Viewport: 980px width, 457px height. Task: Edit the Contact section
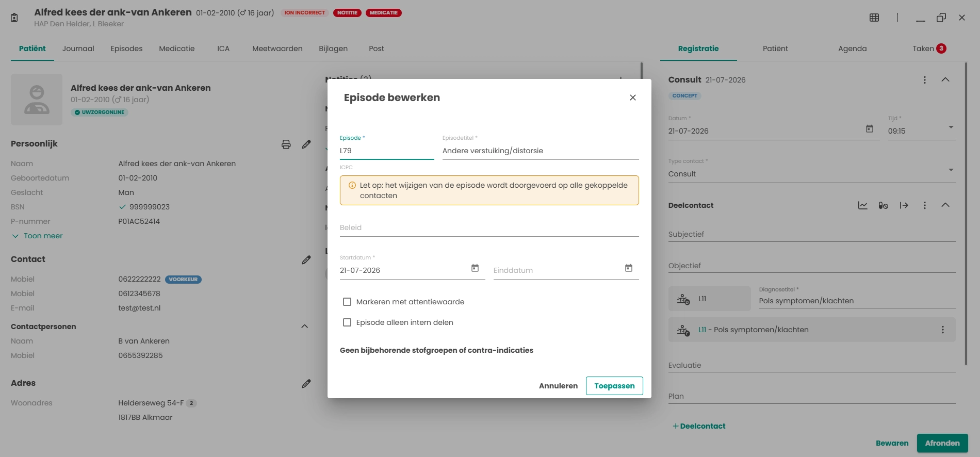(x=306, y=260)
